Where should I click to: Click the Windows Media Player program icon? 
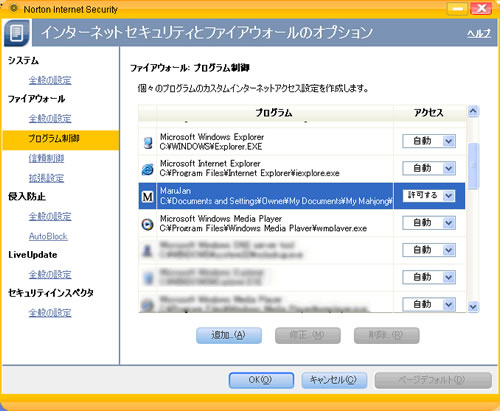148,224
